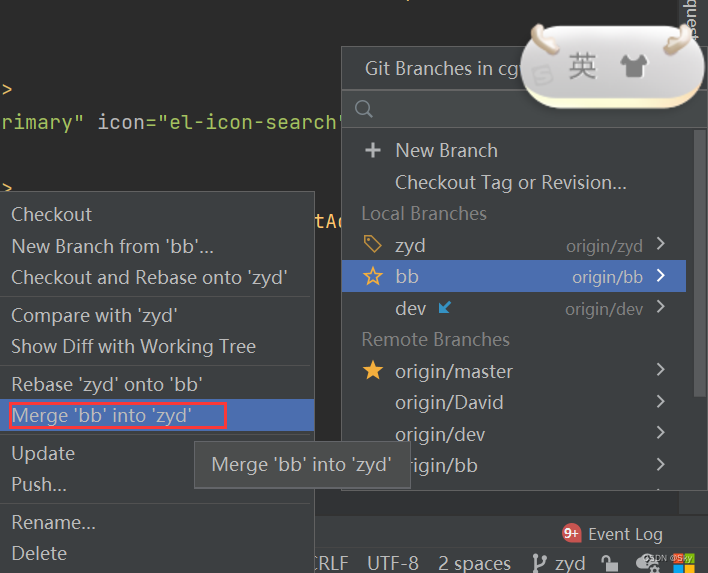
Task: Choose Checkout and Rebase onto 'zyd'
Action: pyautogui.click(x=157, y=278)
